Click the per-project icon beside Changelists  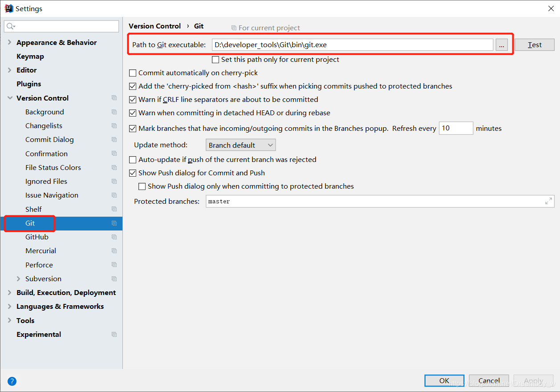pos(114,125)
